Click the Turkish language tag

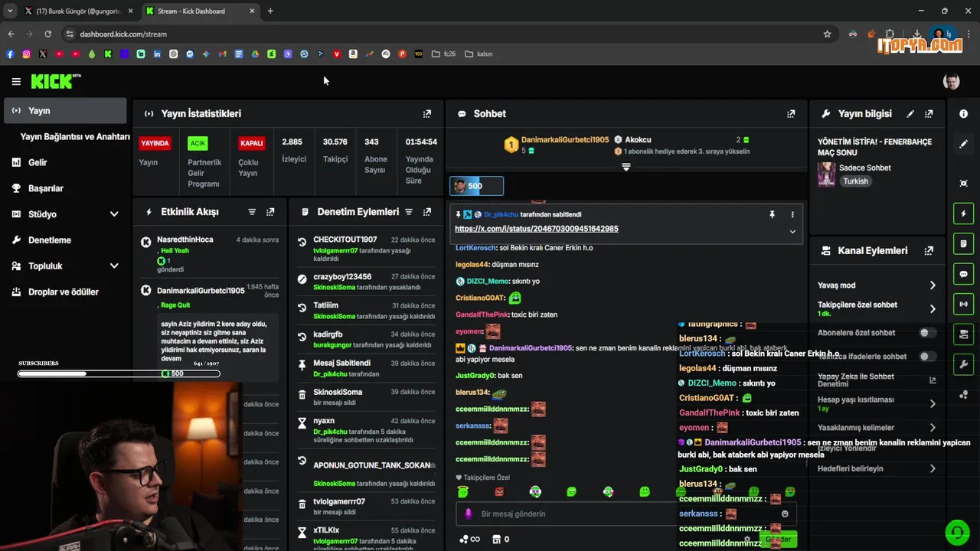(x=855, y=181)
